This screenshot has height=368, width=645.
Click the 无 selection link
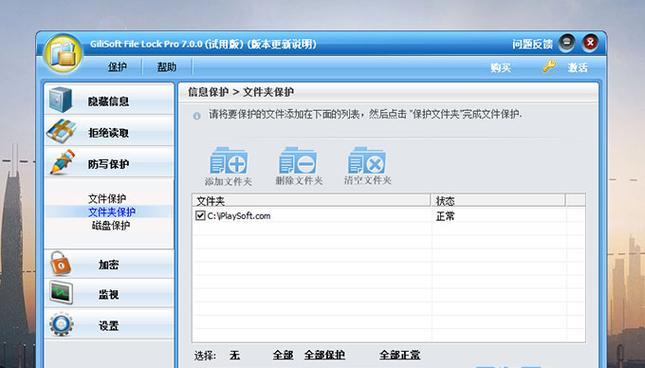234,355
